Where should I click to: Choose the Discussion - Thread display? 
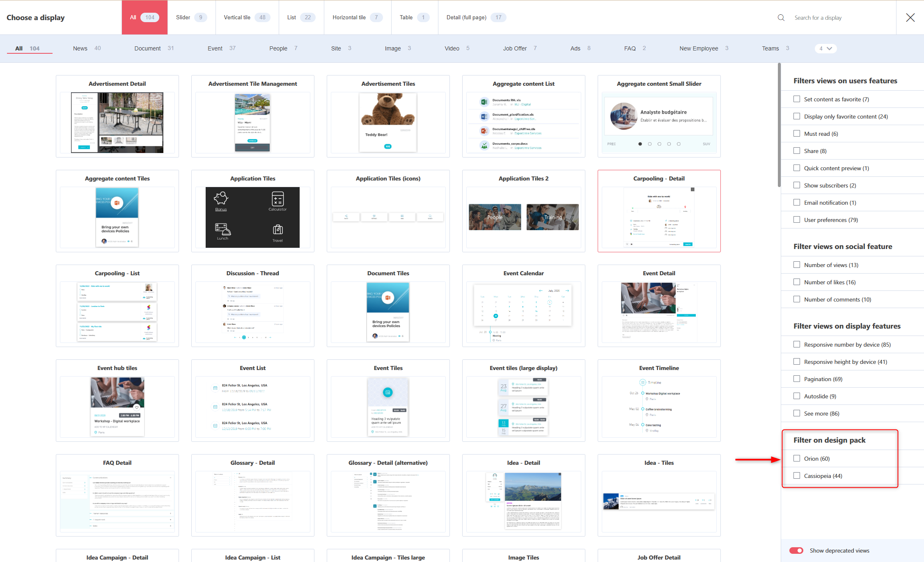pyautogui.click(x=253, y=306)
